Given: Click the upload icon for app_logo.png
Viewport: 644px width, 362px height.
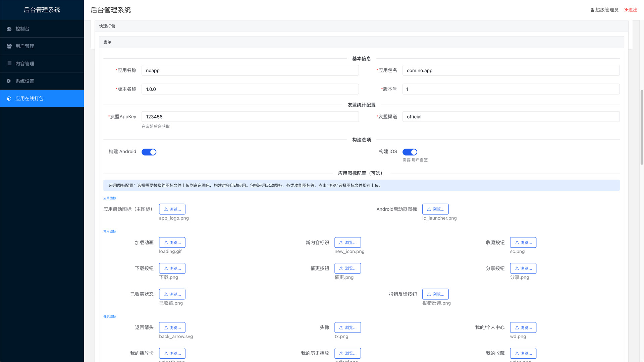Looking at the screenshot, I should tap(166, 209).
